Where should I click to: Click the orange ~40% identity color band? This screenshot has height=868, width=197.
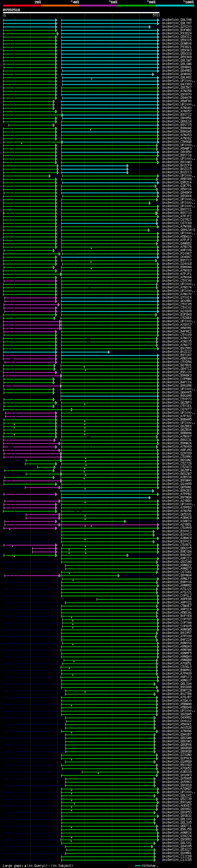tap(60, 6)
